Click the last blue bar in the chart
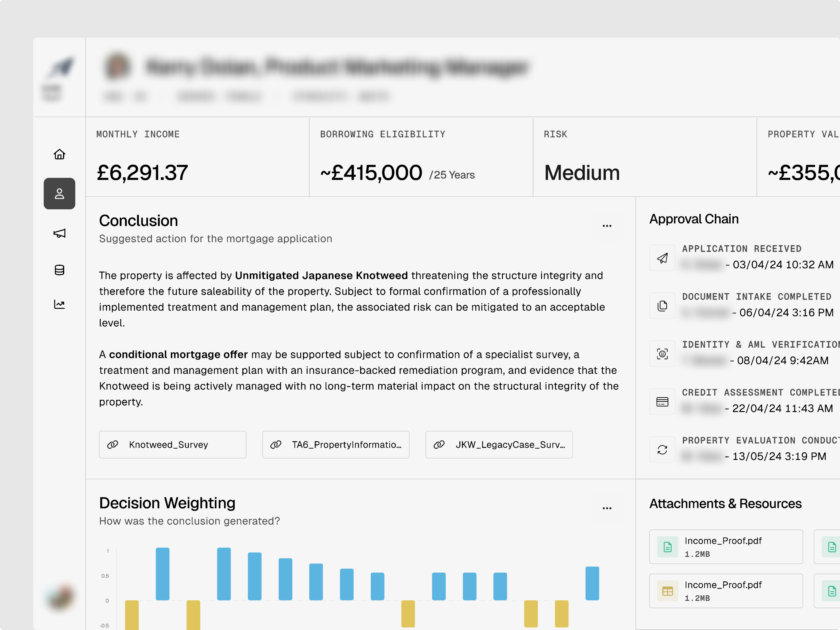The image size is (840, 630). (x=592, y=583)
